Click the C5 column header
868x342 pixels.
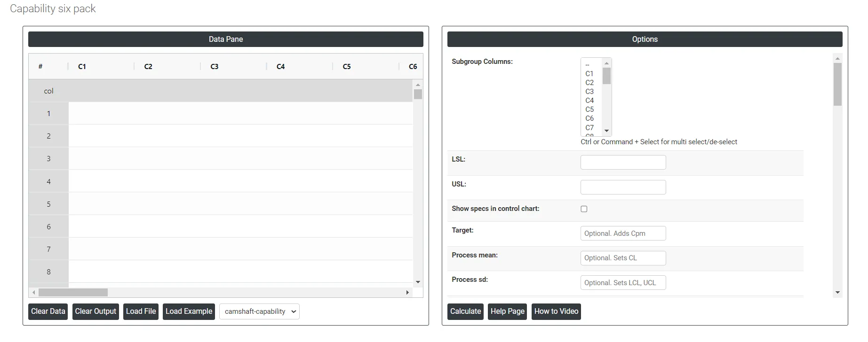pos(366,66)
